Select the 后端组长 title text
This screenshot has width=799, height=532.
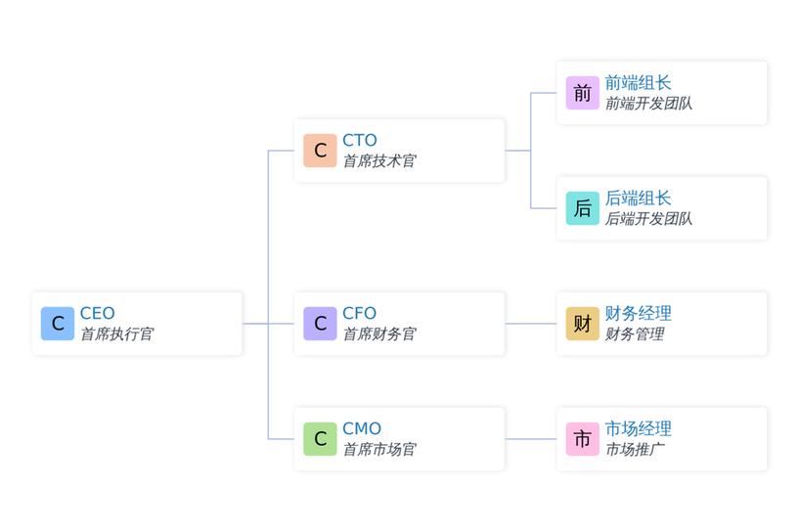[x=638, y=198]
